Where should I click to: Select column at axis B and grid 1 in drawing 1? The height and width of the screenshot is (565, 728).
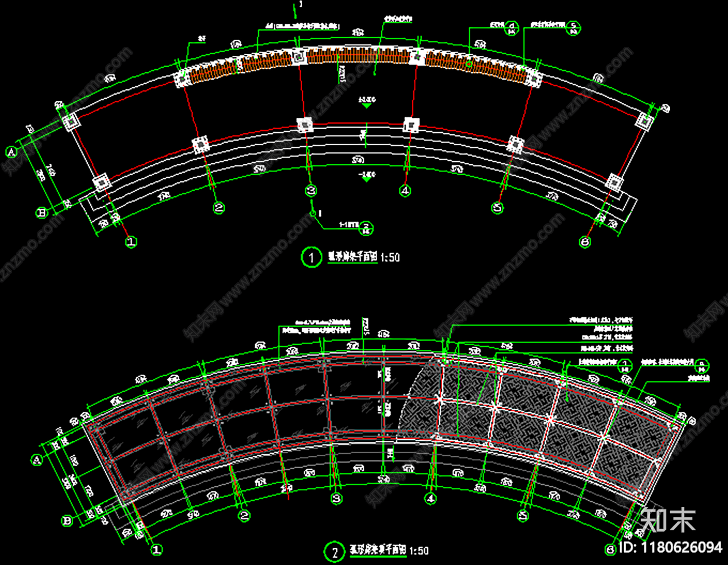click(x=101, y=182)
